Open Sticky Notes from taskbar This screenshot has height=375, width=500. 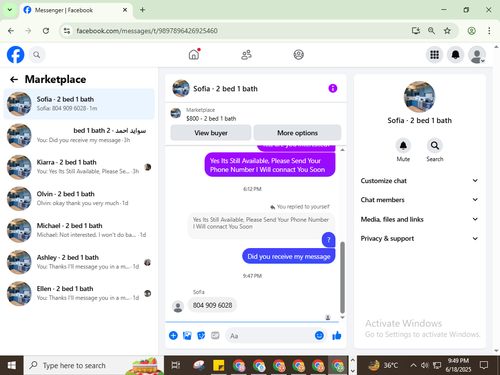click(219, 365)
